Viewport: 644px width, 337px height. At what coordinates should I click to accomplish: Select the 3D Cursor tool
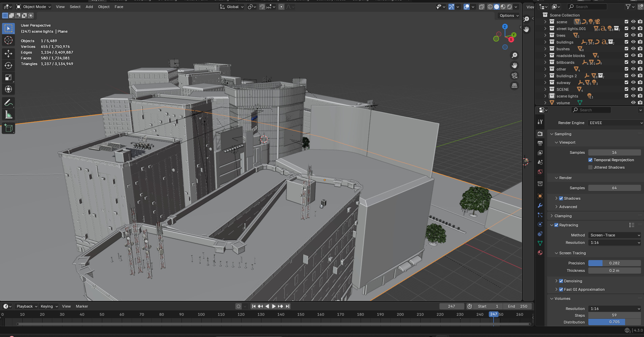point(8,40)
